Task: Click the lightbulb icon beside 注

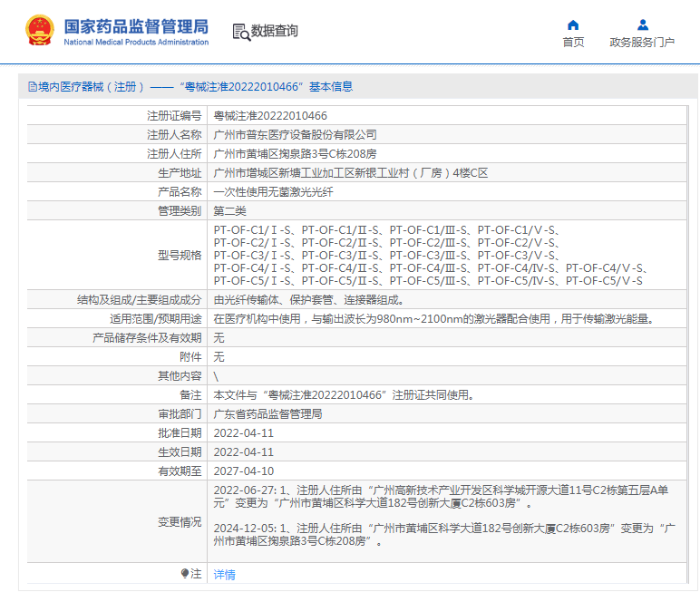Action: (184, 573)
